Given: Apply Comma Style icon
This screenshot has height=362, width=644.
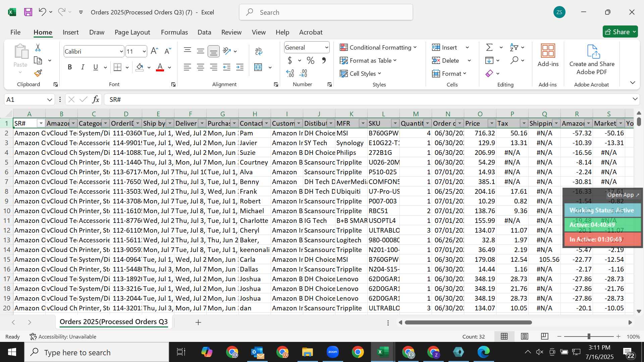Looking at the screenshot, I should tap(324, 60).
